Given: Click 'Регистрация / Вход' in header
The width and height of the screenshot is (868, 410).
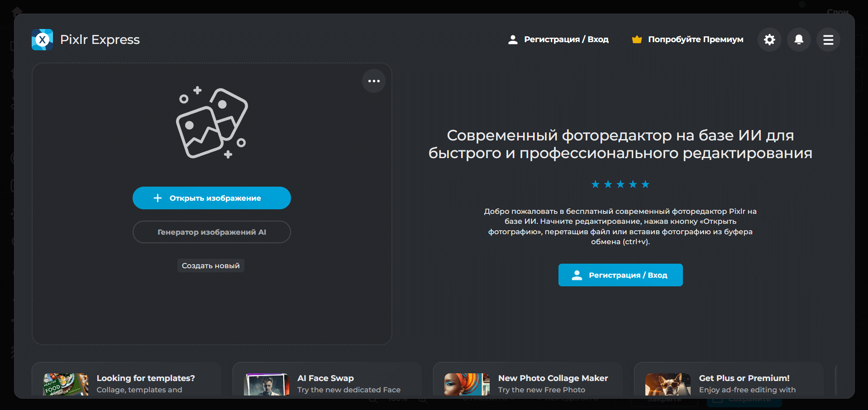Looking at the screenshot, I should click(x=558, y=39).
